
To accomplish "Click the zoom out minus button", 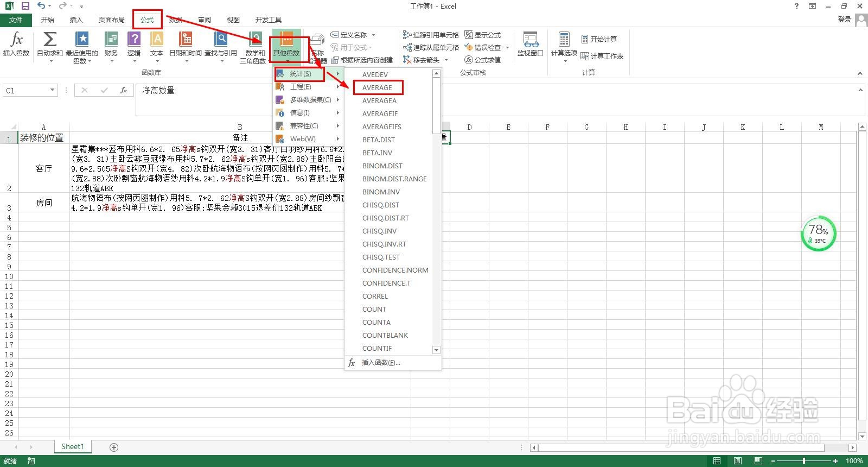I will click(x=773, y=461).
